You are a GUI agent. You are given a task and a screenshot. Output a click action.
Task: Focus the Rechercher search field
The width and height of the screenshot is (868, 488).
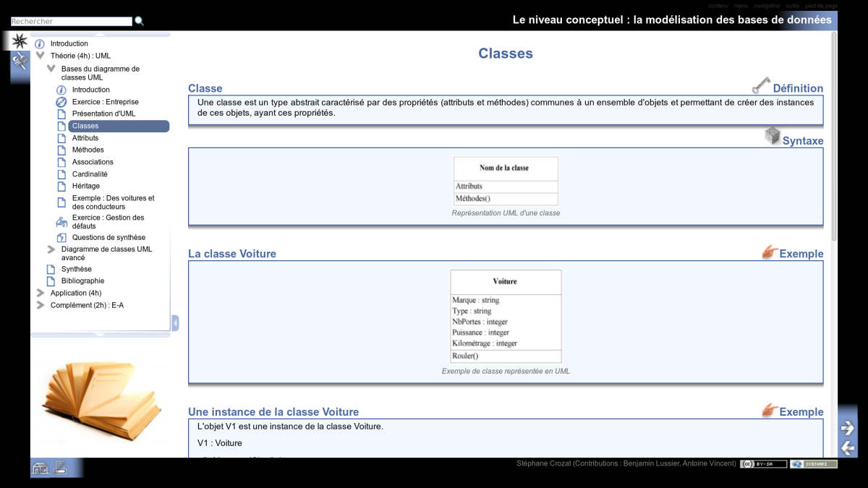click(71, 22)
